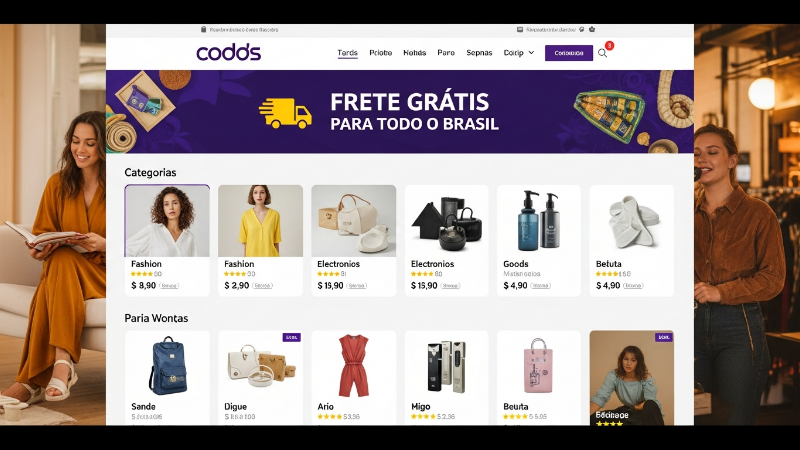
Task: Click the star rating under Betuta
Action: [x=607, y=274]
